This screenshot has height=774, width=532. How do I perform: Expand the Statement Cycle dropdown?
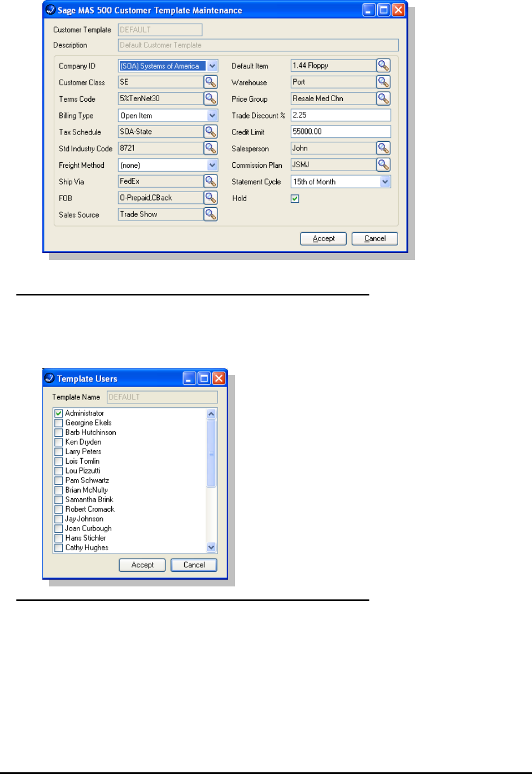(x=385, y=182)
